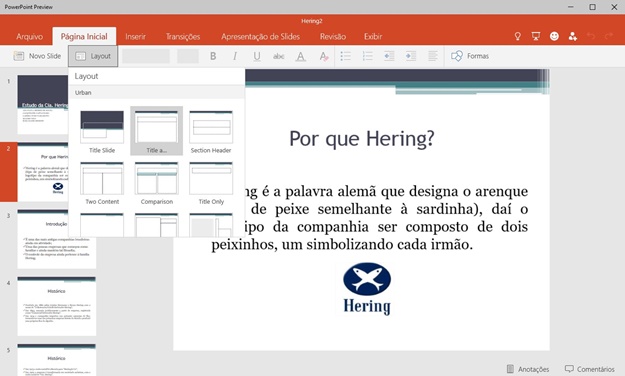Click the share people icon

pyautogui.click(x=573, y=37)
